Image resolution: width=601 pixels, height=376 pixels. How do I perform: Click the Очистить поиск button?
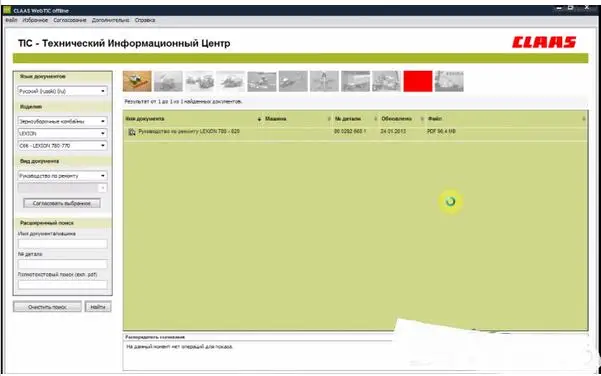[48, 307]
